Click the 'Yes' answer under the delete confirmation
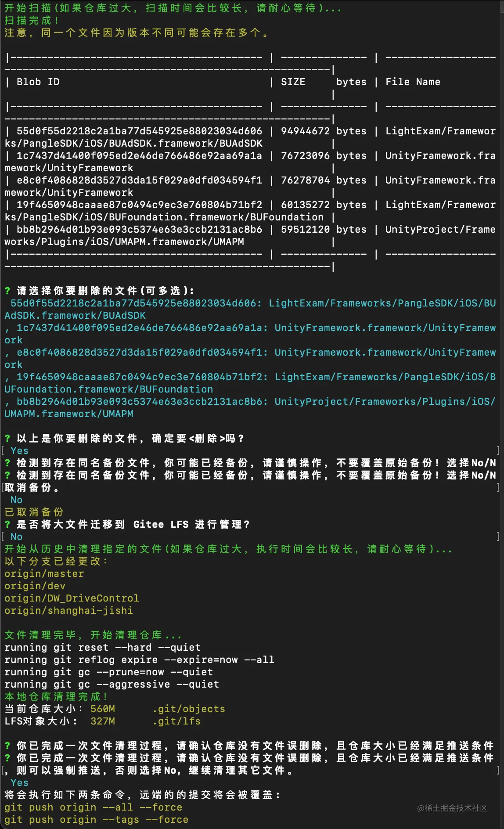Viewport: 504px width, 829px height. [x=19, y=451]
